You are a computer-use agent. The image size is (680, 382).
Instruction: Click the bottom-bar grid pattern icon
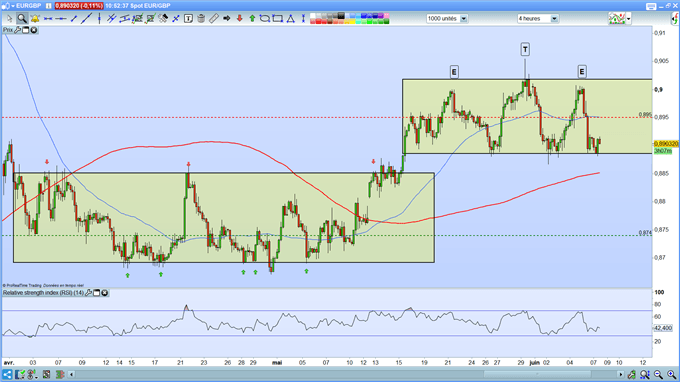[46, 374]
